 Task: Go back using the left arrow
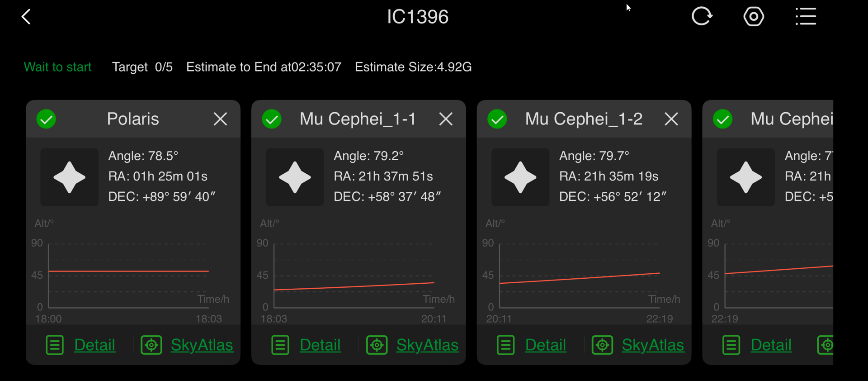[x=26, y=17]
